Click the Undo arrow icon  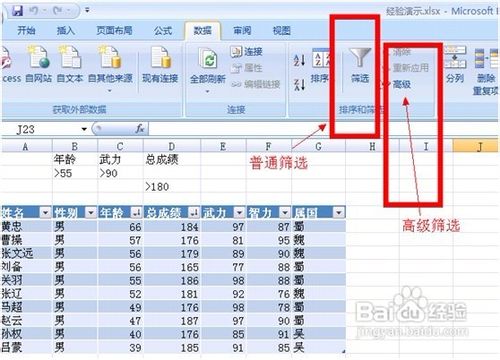click(x=34, y=11)
